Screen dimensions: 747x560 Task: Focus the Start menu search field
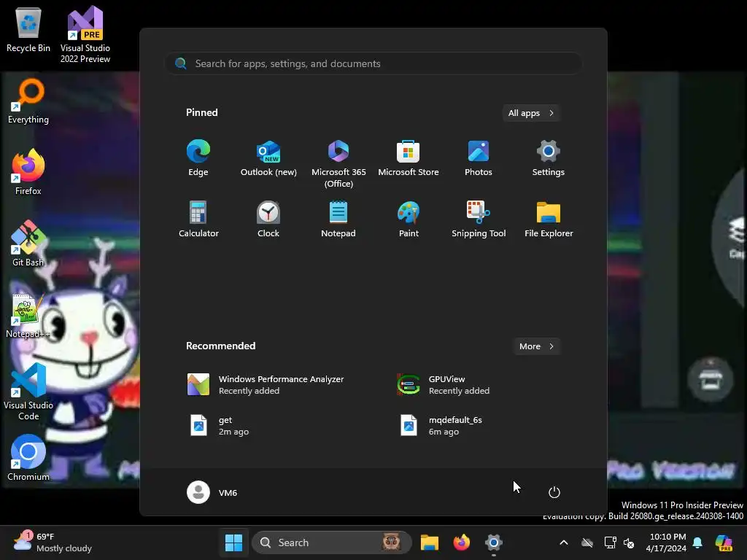373,63
